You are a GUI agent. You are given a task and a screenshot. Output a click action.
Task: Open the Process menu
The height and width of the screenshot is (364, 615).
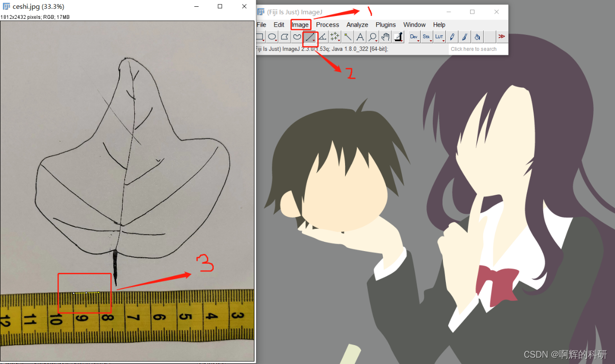point(328,25)
